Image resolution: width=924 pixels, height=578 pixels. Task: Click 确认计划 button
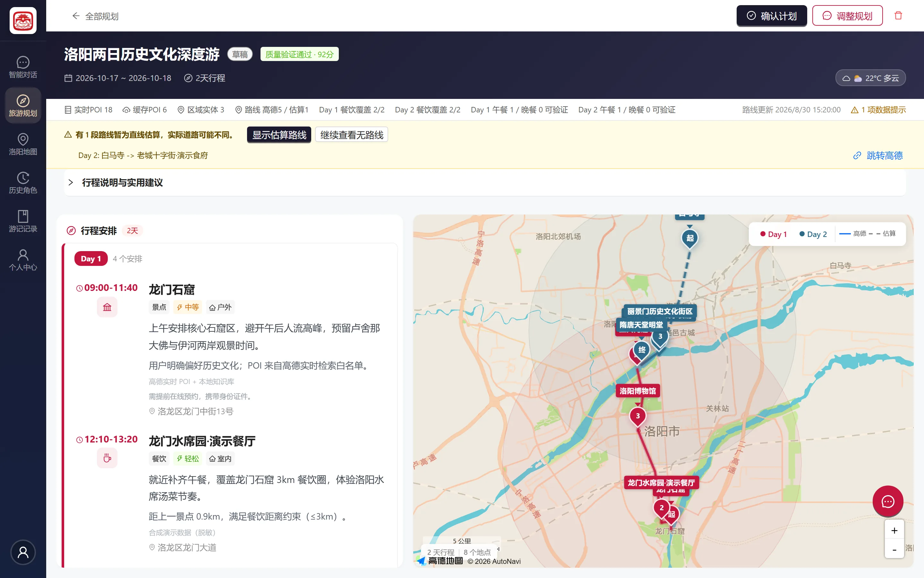pos(771,16)
